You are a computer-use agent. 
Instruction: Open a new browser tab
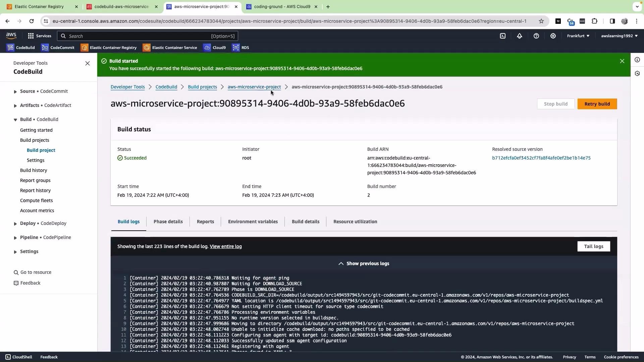click(x=328, y=7)
